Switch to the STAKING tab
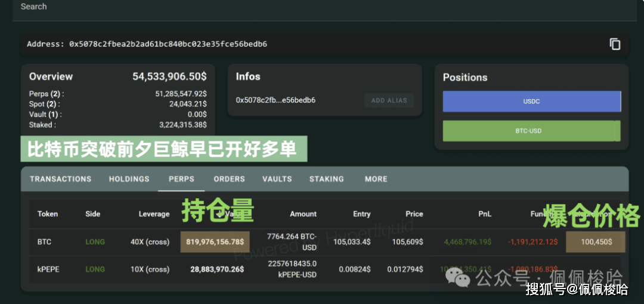644x304 pixels. pos(326,179)
